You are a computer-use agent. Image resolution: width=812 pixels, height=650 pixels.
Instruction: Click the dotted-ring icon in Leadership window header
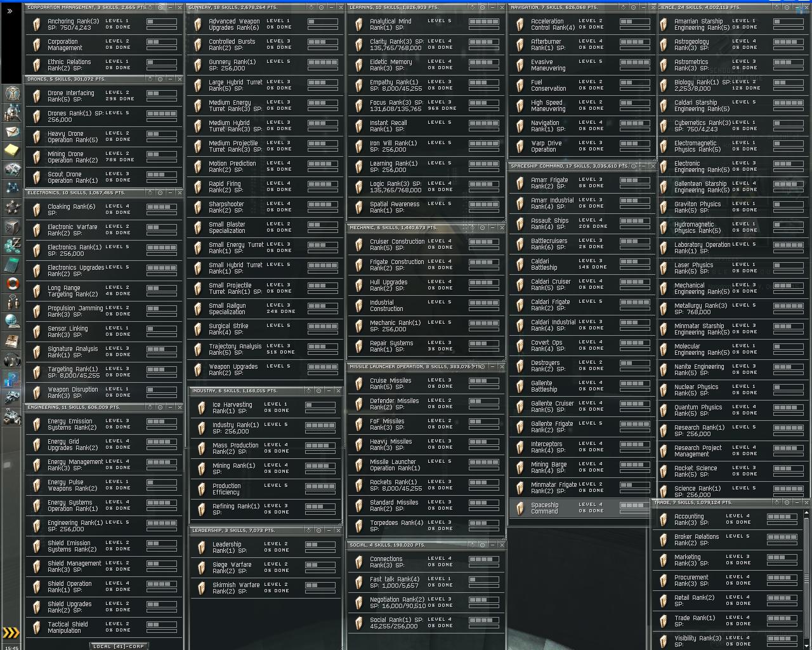tap(308, 531)
